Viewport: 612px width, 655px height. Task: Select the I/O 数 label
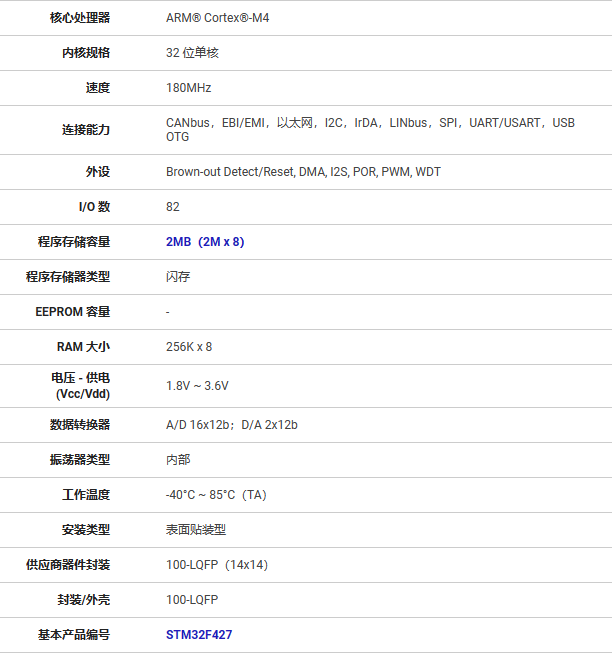coord(94,207)
